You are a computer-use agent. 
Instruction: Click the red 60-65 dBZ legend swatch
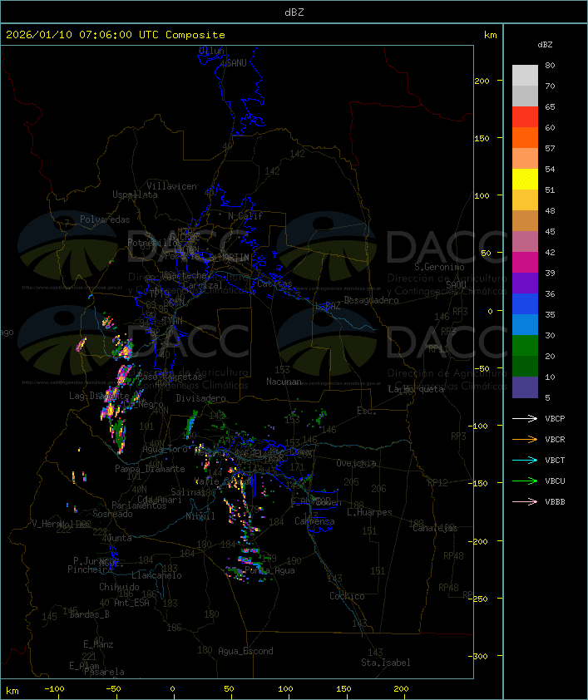coord(525,117)
